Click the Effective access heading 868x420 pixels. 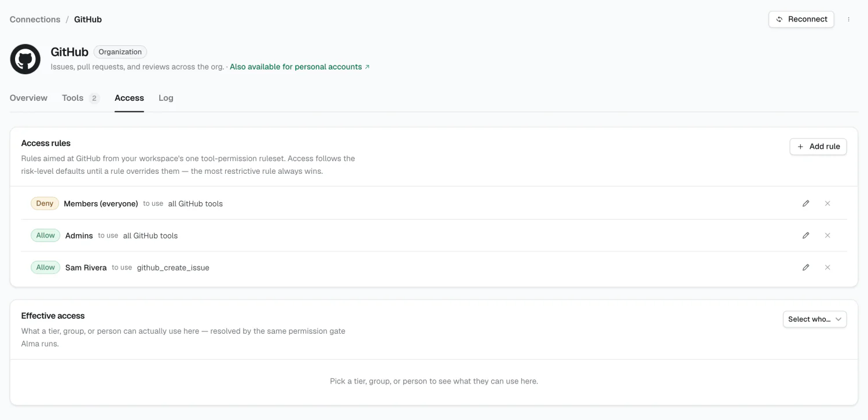tap(53, 316)
